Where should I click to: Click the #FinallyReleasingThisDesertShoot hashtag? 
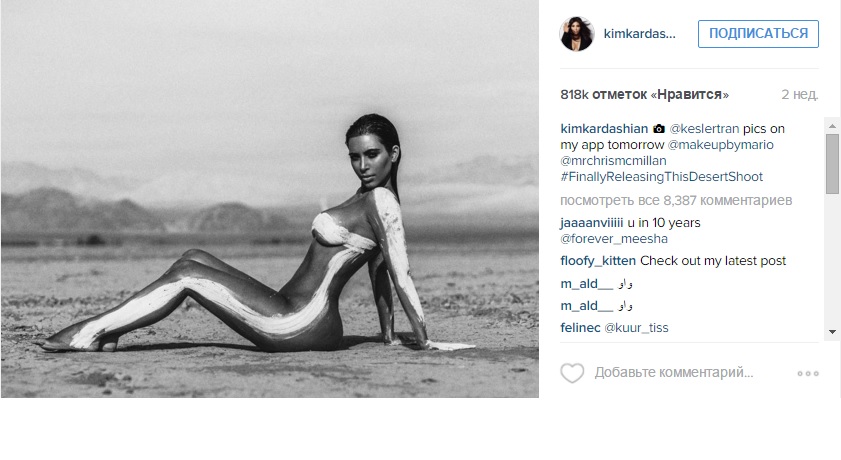[x=662, y=177]
